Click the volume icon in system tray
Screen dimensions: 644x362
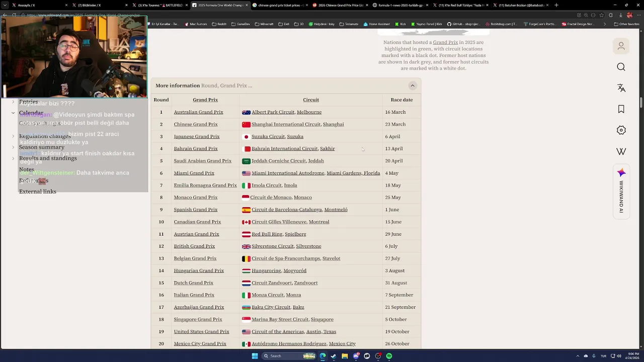pos(618,356)
